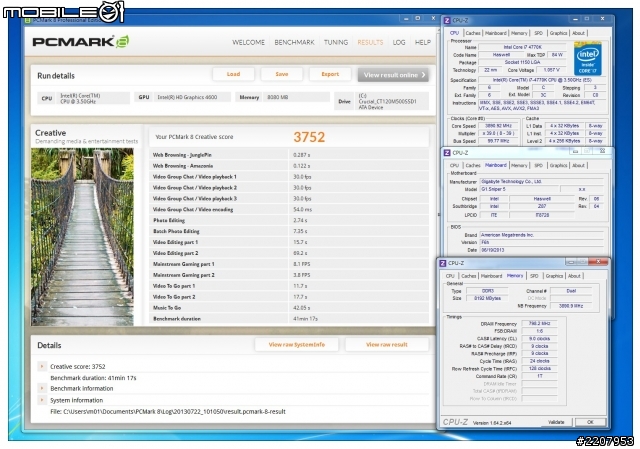Click the CPU-Z icon in bottom window title
Image resolution: width=640 pixels, height=449 pixels.
coord(443,263)
